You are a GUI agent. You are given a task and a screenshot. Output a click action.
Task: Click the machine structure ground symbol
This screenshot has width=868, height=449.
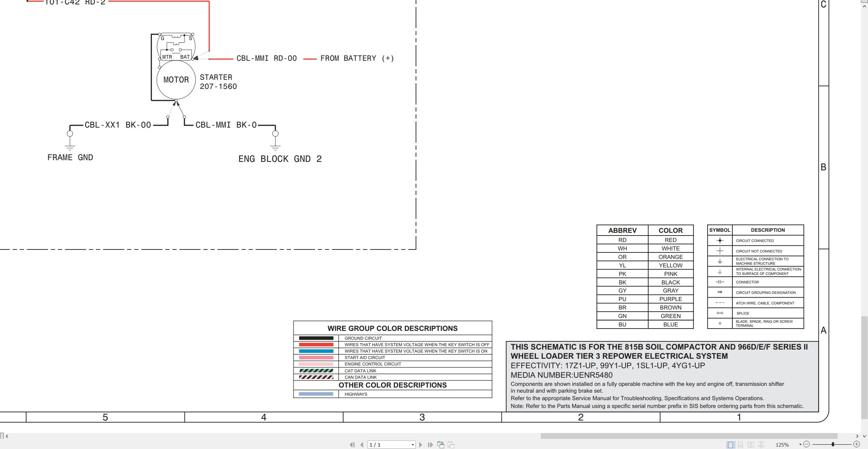pyautogui.click(x=720, y=261)
